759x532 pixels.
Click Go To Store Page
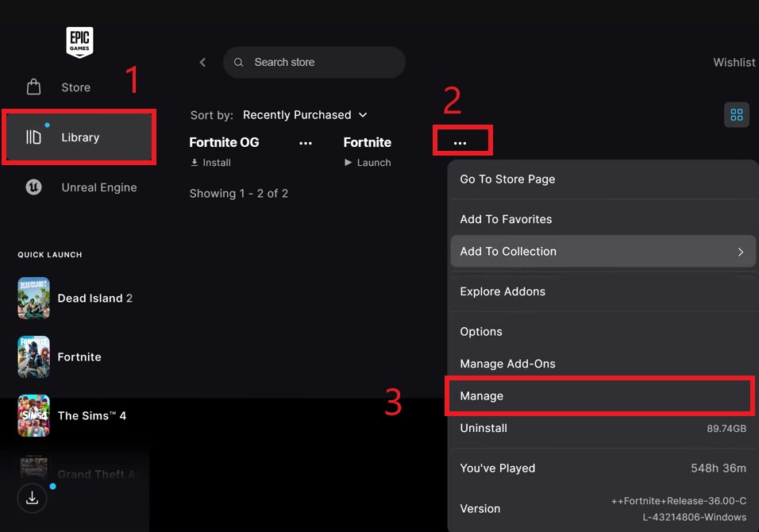pyautogui.click(x=507, y=179)
